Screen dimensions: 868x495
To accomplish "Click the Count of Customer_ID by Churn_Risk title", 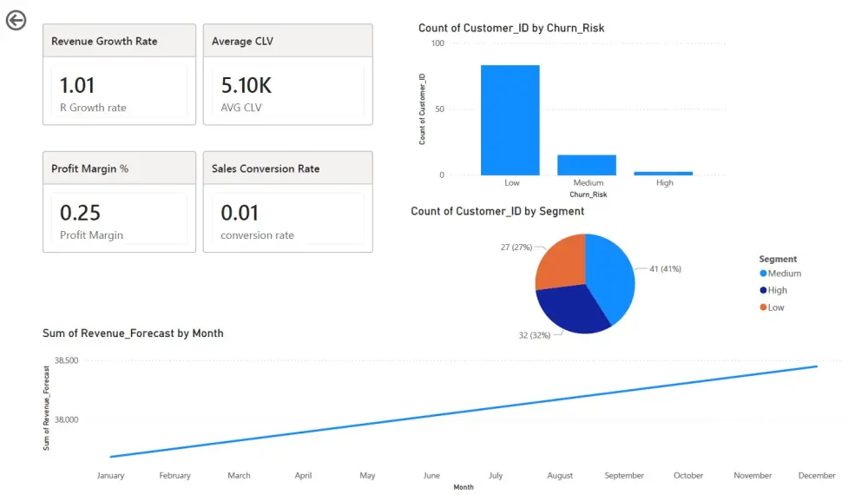I will pyautogui.click(x=511, y=29).
